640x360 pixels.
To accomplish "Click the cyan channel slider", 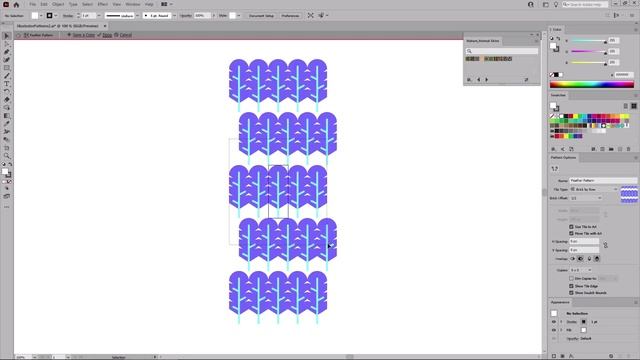I will tap(588, 40).
